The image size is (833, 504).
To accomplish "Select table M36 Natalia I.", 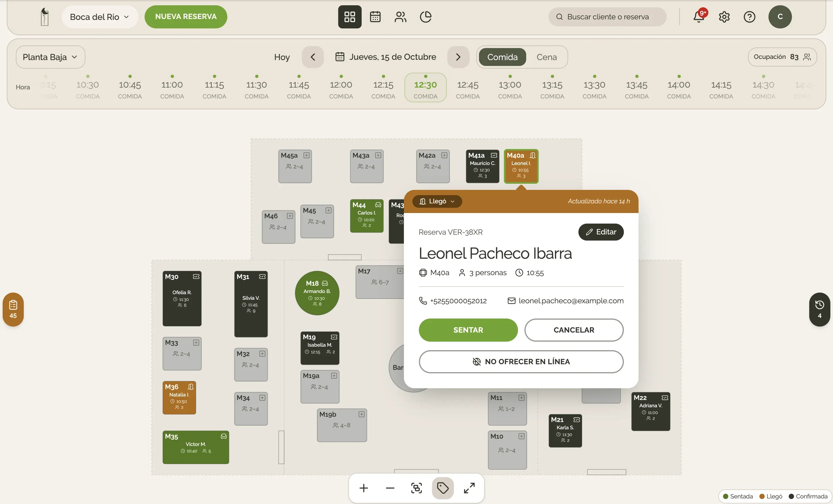I will pos(179,398).
